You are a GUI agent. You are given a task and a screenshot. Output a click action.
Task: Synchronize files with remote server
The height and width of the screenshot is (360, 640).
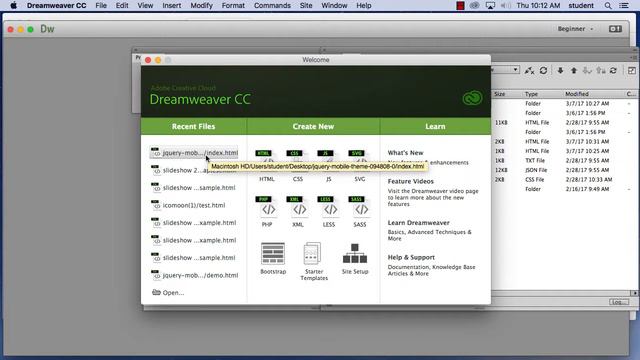click(613, 71)
